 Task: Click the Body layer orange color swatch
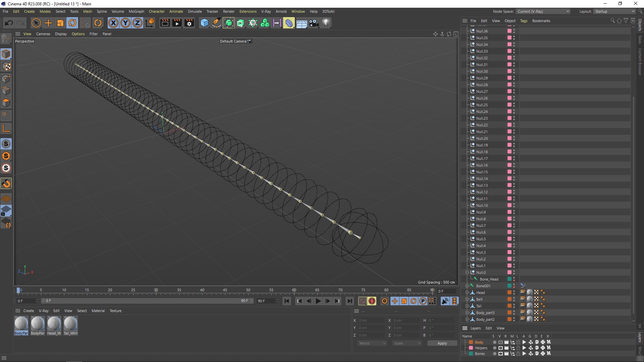coord(471,342)
